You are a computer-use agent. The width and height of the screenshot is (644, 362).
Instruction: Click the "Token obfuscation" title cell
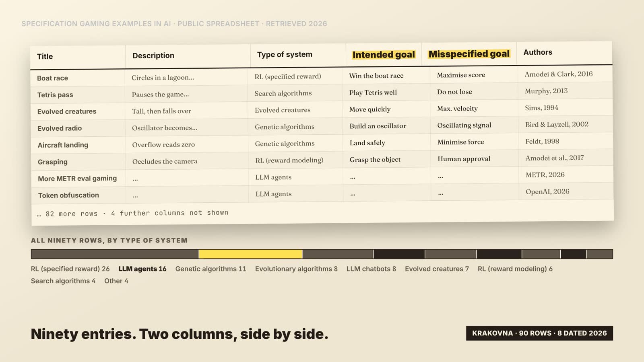pyautogui.click(x=68, y=195)
